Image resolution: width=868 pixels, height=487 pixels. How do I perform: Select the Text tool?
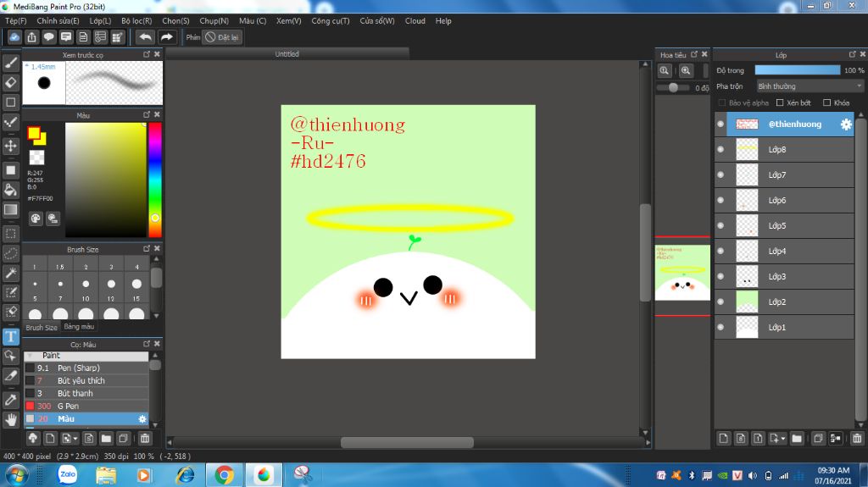(x=10, y=336)
